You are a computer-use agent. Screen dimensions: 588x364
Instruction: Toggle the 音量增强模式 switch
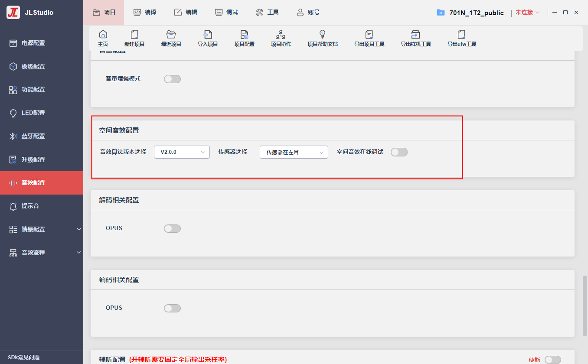pos(172,79)
